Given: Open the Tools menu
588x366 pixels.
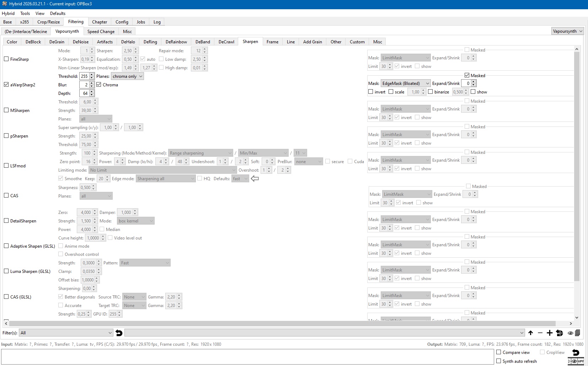Looking at the screenshot, I should pos(25,14).
